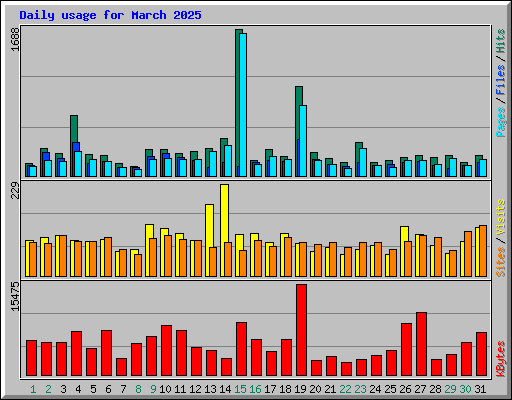Click the Pages legend label
The width and height of the screenshot is (512, 400).
[x=500, y=122]
